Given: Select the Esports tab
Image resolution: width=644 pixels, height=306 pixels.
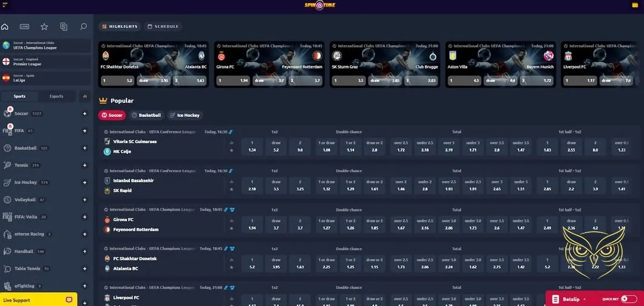Looking at the screenshot, I should [56, 96].
